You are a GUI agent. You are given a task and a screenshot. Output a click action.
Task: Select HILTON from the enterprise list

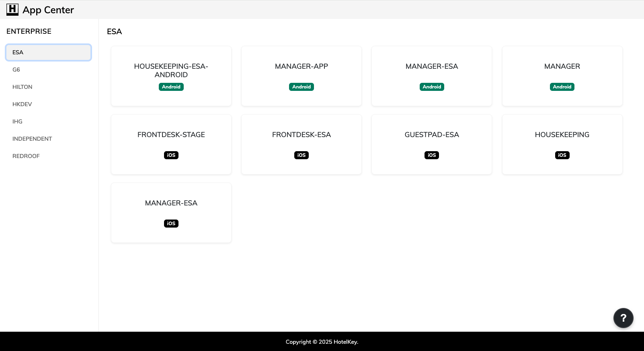[x=23, y=87]
